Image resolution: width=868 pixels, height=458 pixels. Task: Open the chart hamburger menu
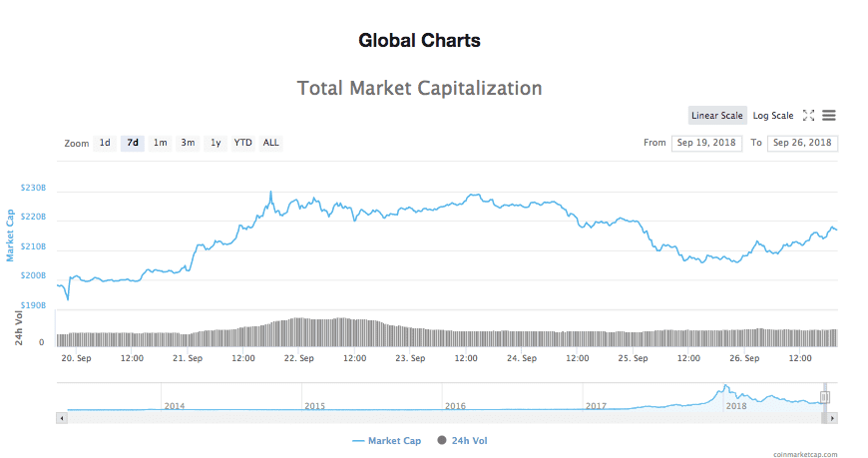829,116
